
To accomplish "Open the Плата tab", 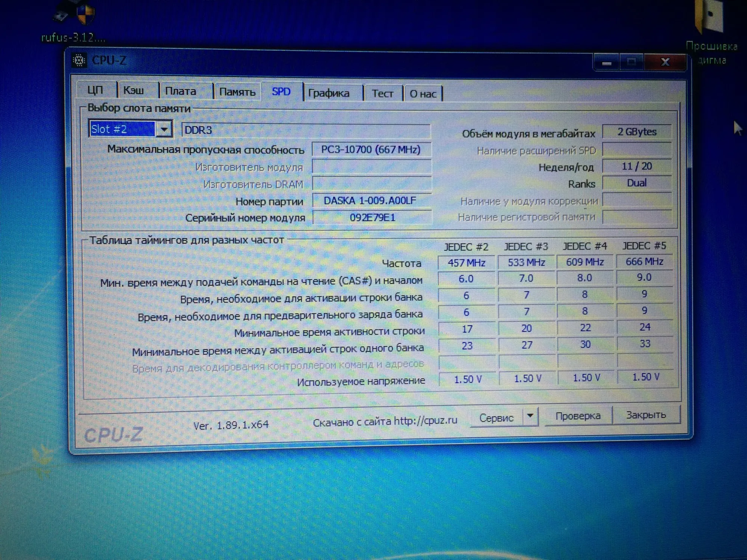I will [180, 91].
